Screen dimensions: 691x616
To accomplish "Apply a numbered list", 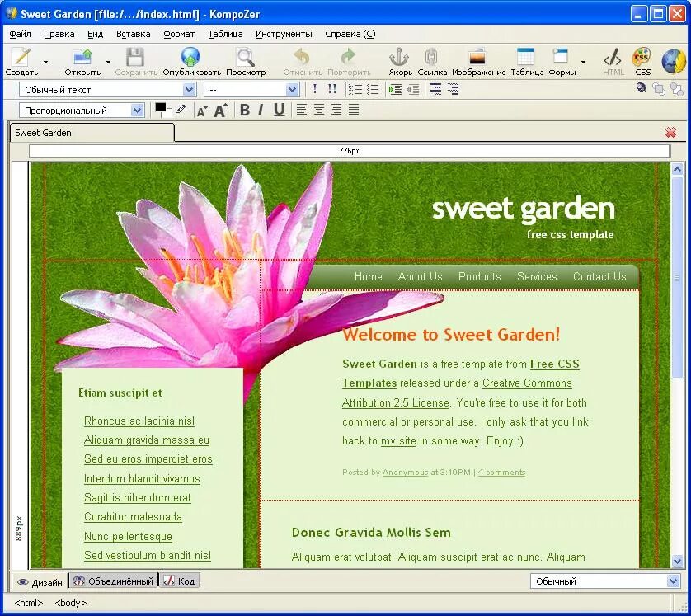I will point(355,89).
